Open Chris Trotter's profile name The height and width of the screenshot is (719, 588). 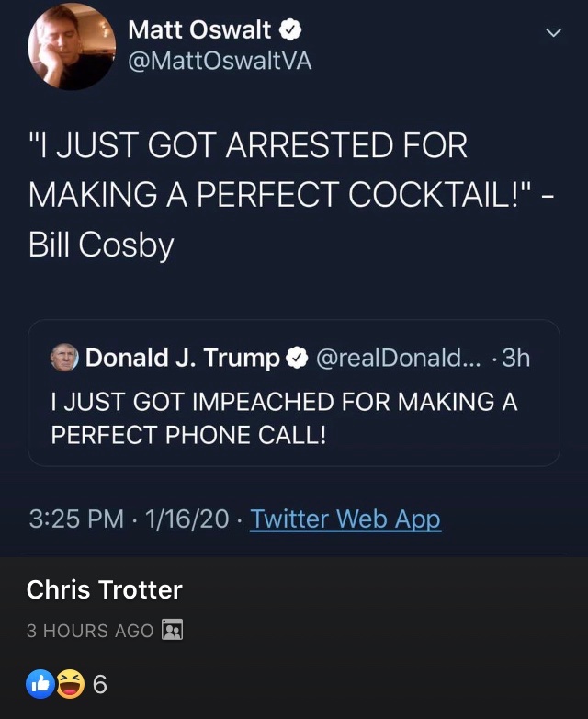tap(105, 589)
